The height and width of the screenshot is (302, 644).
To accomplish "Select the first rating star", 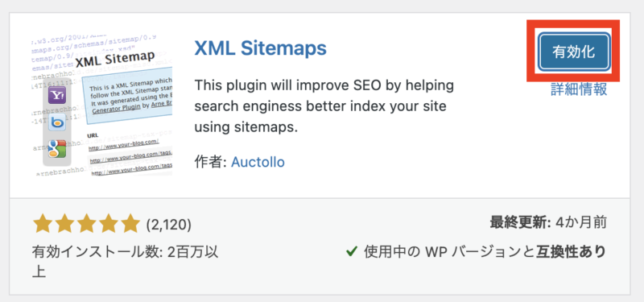I will pyautogui.click(x=43, y=224).
